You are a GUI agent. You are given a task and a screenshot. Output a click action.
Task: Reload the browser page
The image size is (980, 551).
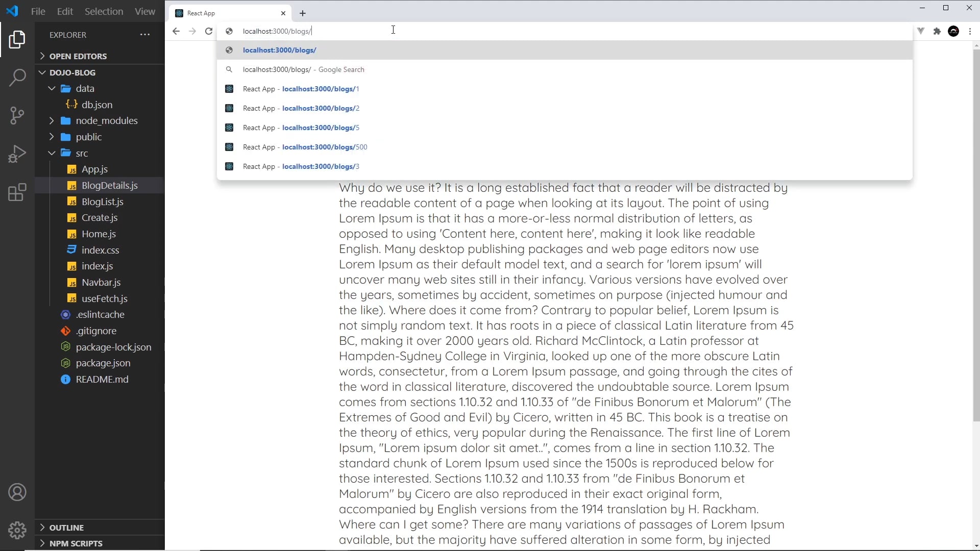coord(209,31)
